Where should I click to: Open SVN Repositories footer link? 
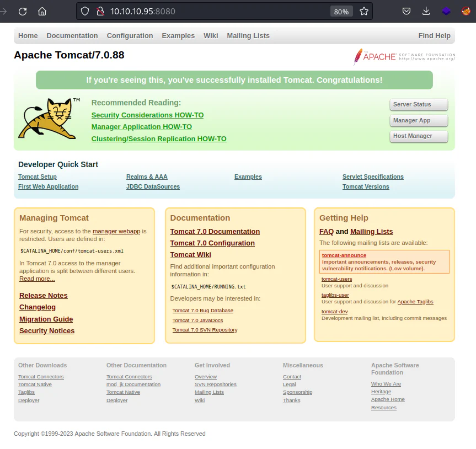pos(216,384)
